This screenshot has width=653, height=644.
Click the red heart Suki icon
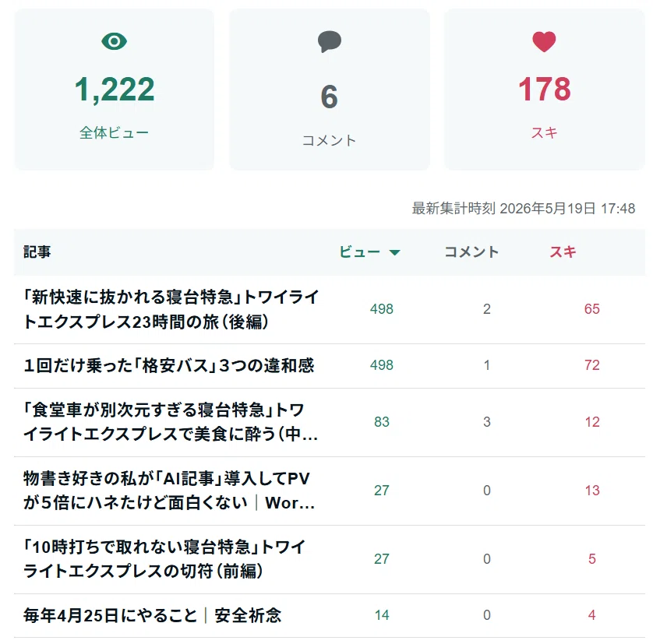click(544, 41)
